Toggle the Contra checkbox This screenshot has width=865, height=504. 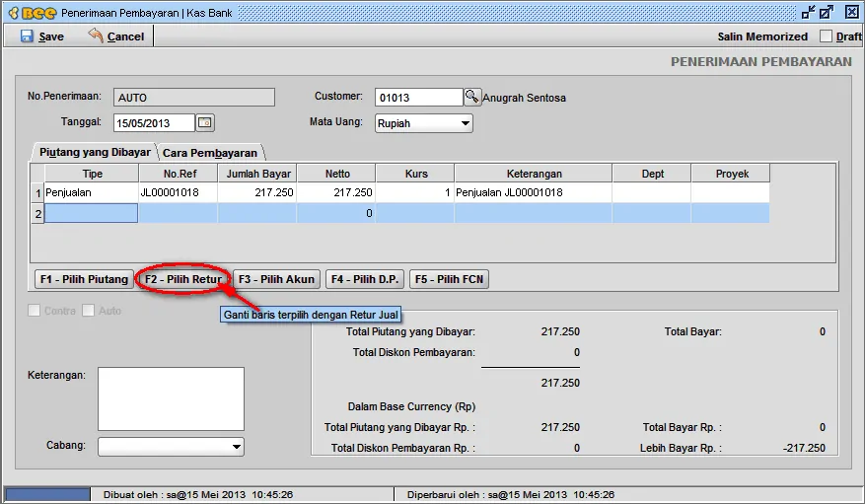(x=36, y=311)
